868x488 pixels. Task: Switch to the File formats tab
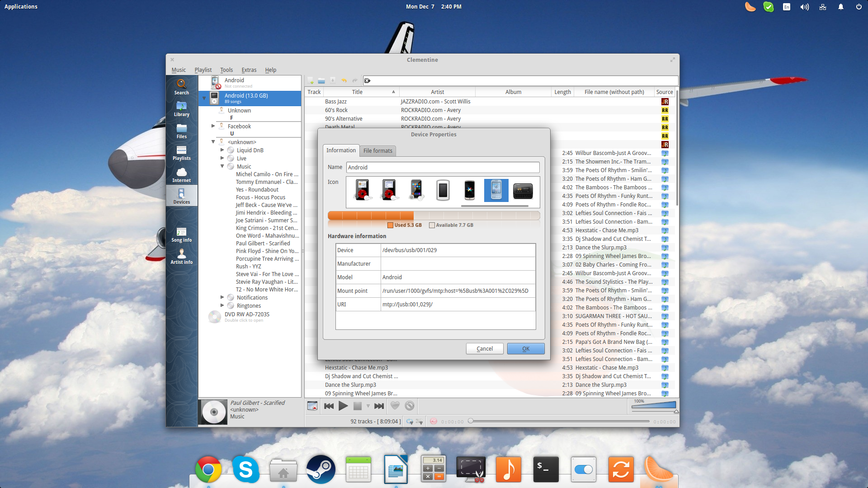point(378,150)
